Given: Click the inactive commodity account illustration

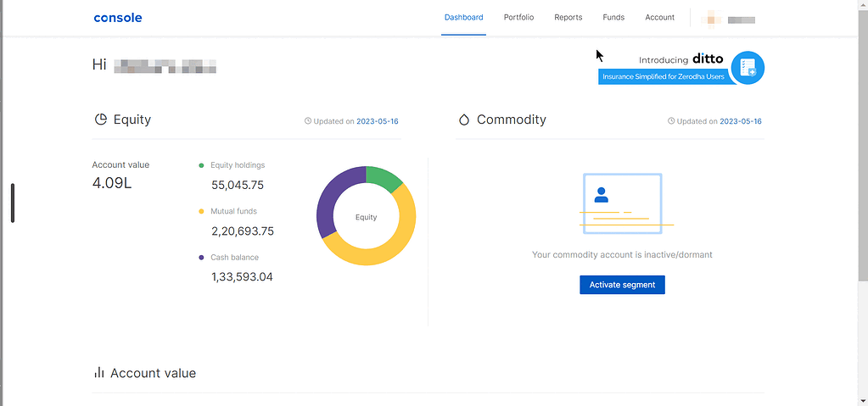Looking at the screenshot, I should click(623, 202).
